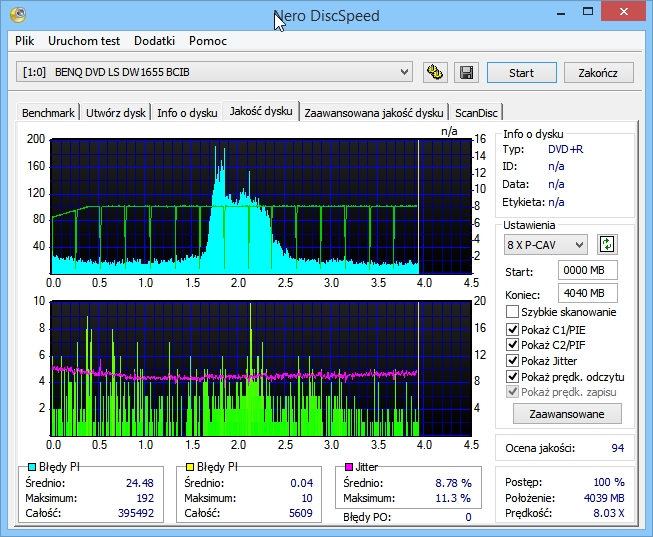Click the disc type DVD+R value
653x537 pixels.
(566, 149)
